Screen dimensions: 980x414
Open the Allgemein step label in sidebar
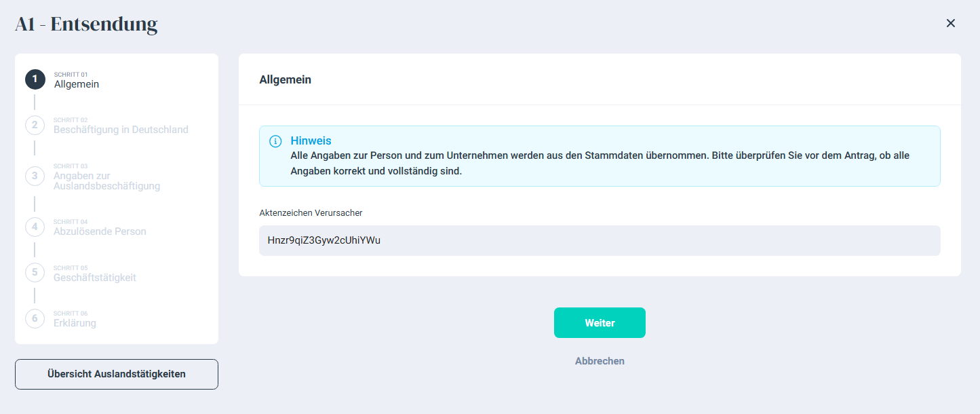77,85
